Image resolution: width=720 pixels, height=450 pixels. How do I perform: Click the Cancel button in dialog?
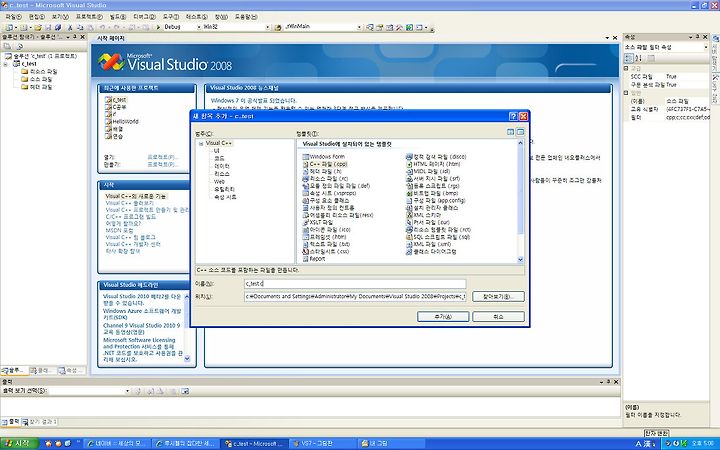(498, 317)
